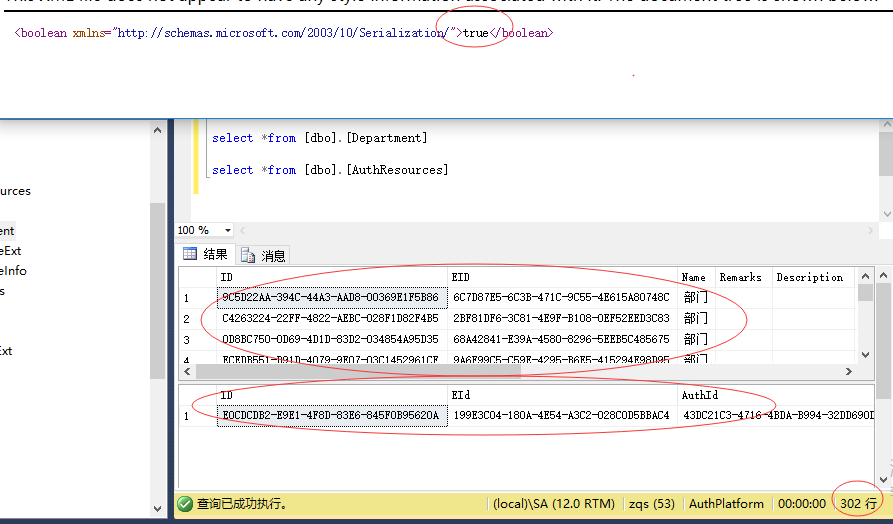The image size is (893, 524).
Task: Click the select from [dbo].[AuthResources] query line
Action: point(330,170)
